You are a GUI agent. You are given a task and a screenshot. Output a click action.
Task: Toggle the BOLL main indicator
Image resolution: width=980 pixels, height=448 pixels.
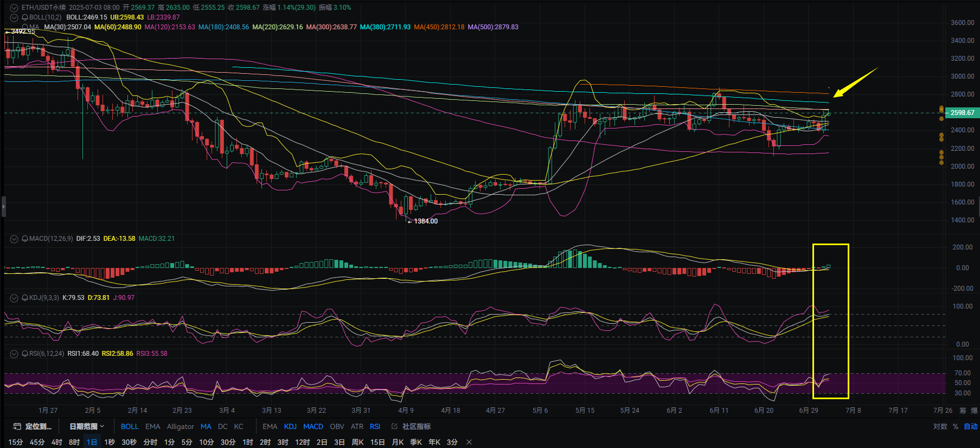[130, 426]
